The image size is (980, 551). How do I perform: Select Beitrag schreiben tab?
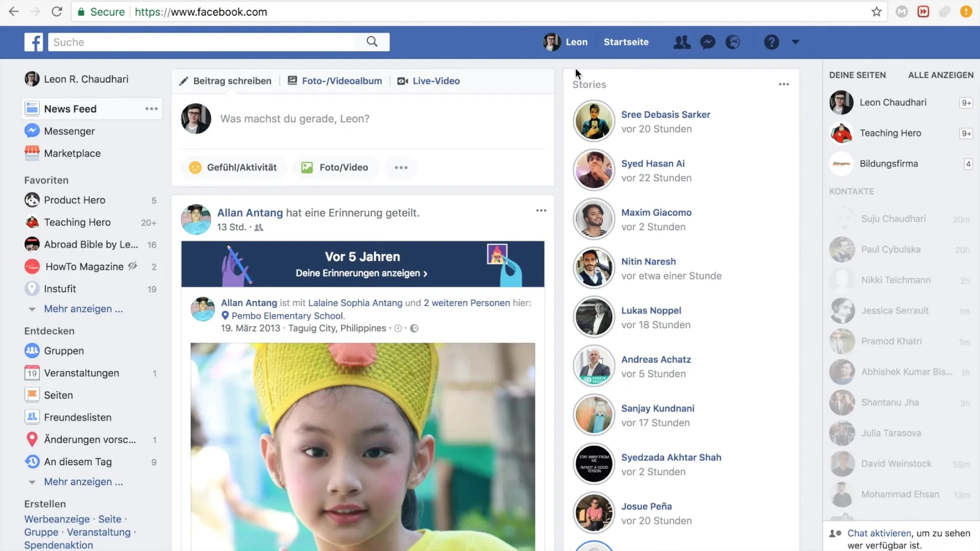(226, 81)
